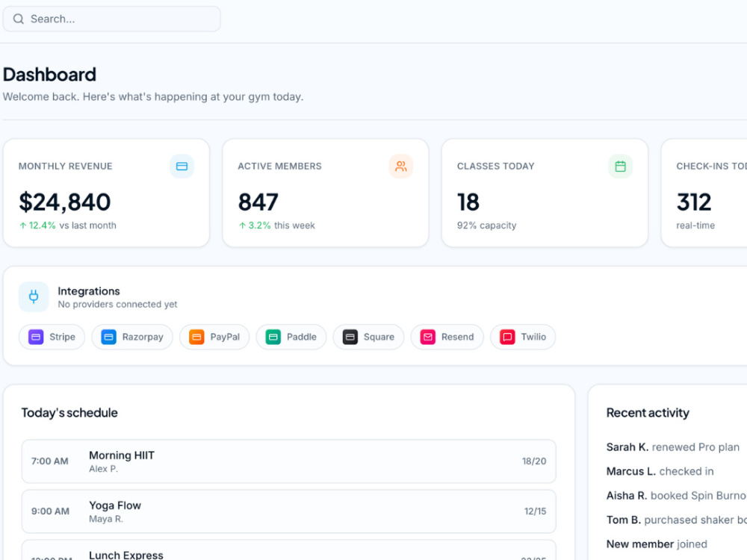Connect the Resend provider chip

[x=447, y=337]
